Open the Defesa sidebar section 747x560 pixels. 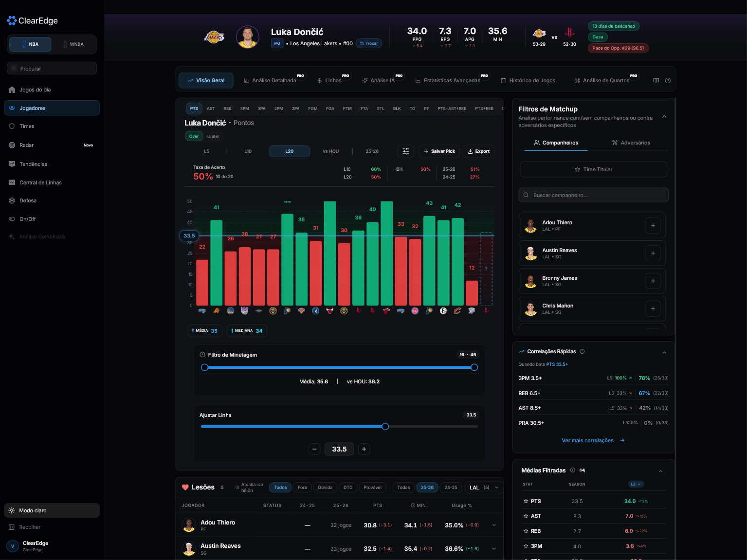[x=52, y=200]
